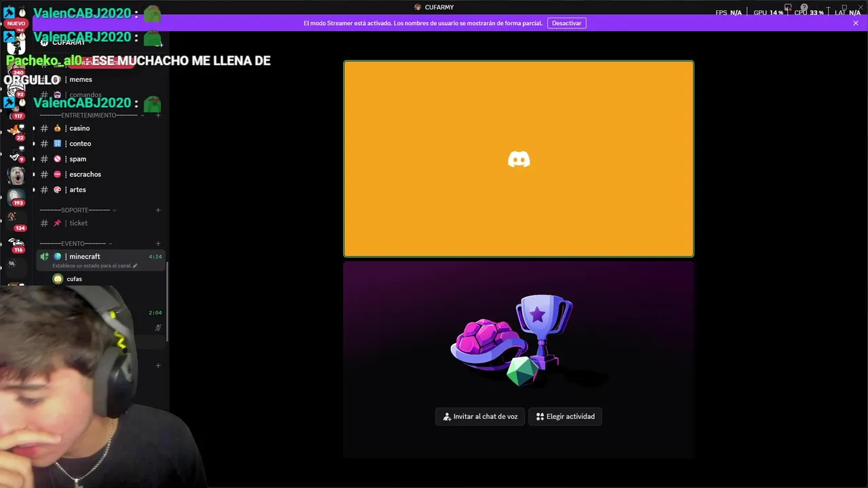Click the channel list scrollbar
Viewport: 868px width, 488px height.
point(167,301)
